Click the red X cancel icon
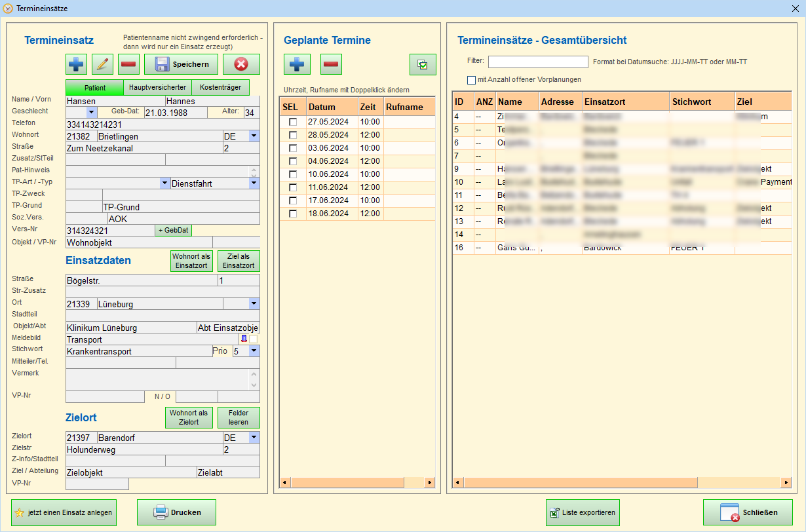This screenshot has width=806, height=532. point(241,64)
